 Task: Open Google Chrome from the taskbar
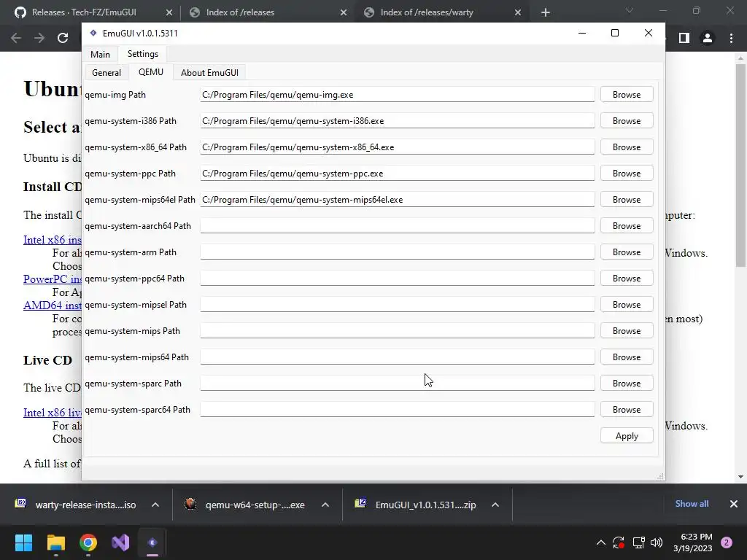[88, 542]
